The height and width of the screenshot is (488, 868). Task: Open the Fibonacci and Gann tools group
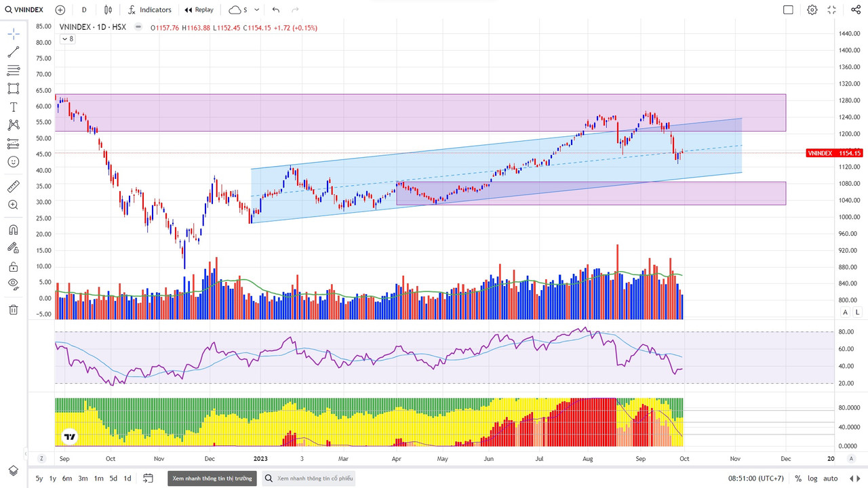(14, 70)
